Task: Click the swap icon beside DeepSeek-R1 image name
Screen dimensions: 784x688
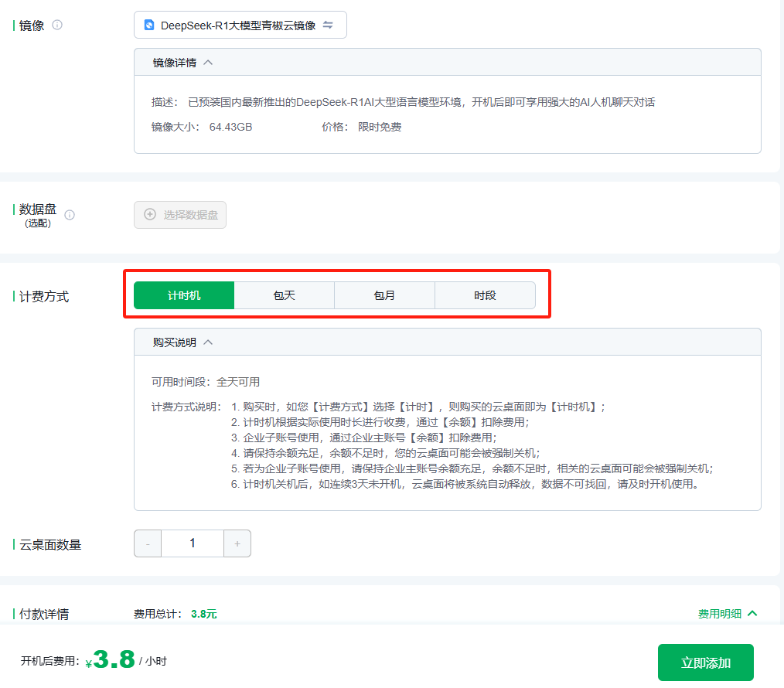Action: click(328, 25)
